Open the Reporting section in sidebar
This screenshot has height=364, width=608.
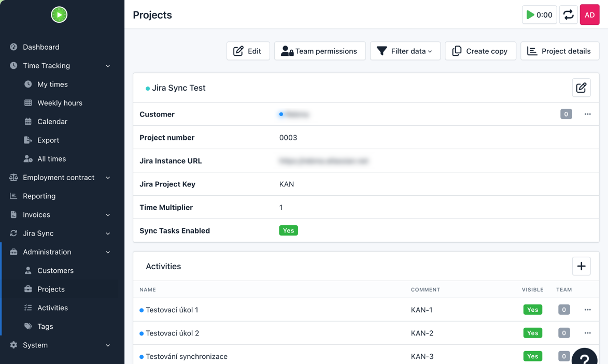(x=39, y=196)
